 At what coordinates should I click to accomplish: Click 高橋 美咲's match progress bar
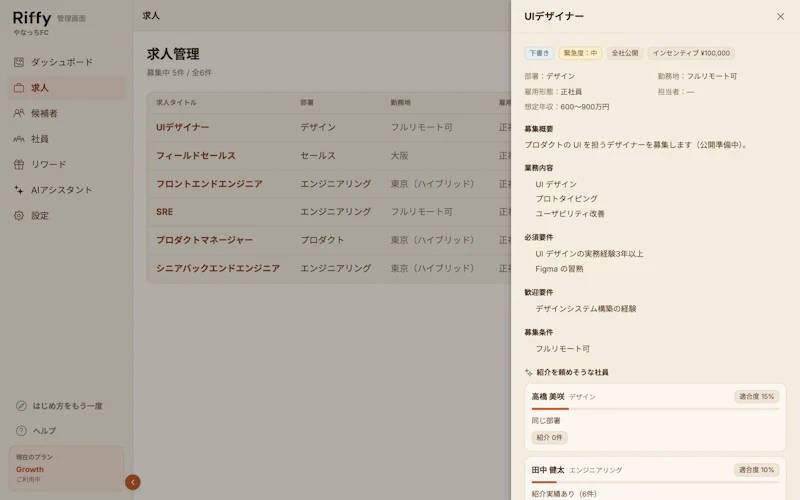click(x=655, y=409)
